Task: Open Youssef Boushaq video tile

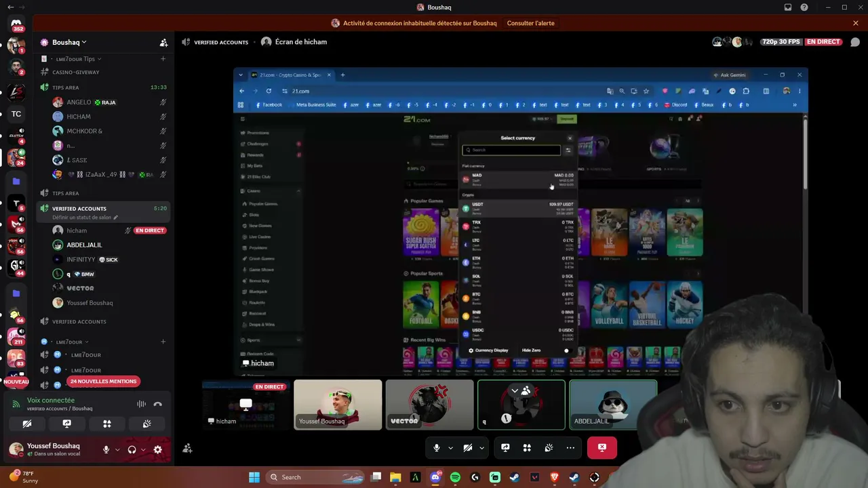Action: 338,405
